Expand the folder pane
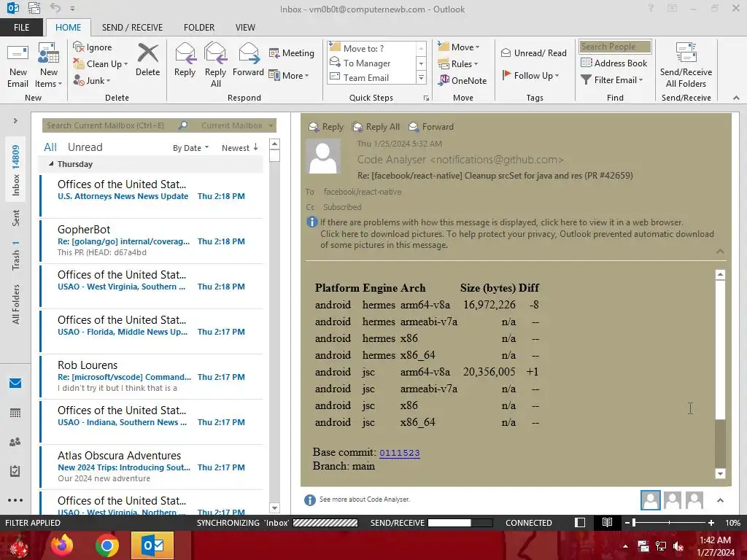This screenshot has width=747, height=560. tap(15, 121)
